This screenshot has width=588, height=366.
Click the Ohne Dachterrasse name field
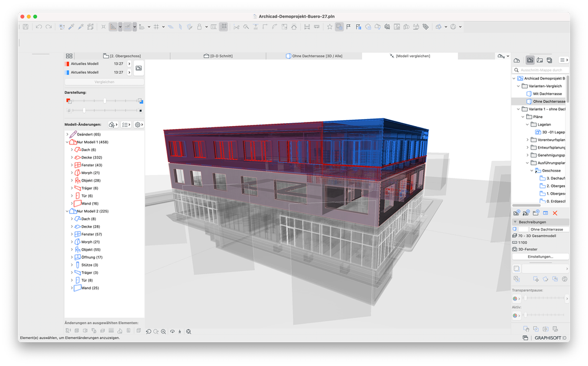(x=548, y=229)
